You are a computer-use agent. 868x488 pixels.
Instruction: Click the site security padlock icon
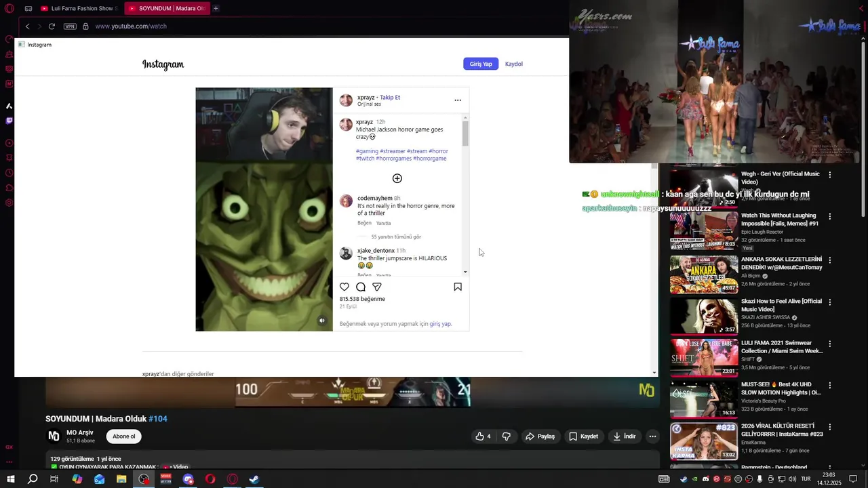pos(85,26)
